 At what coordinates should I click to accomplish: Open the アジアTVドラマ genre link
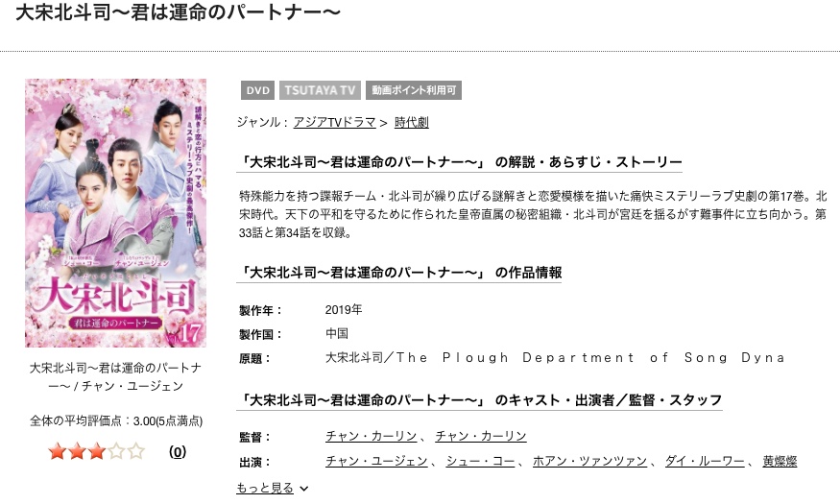pyautogui.click(x=334, y=122)
